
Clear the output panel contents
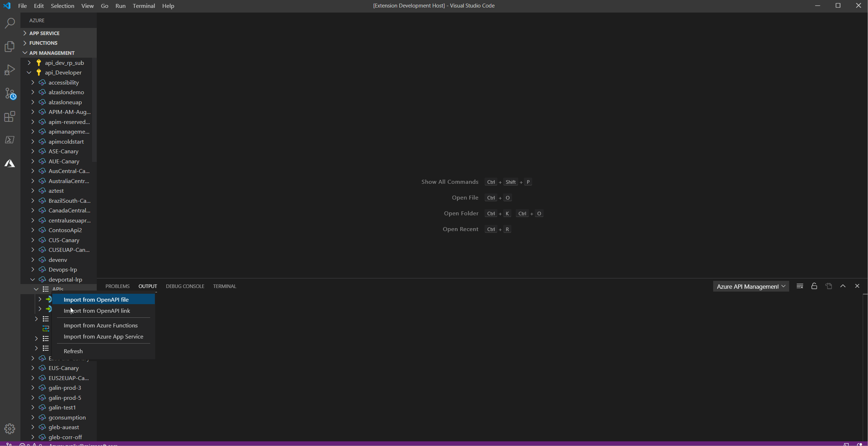(x=800, y=286)
